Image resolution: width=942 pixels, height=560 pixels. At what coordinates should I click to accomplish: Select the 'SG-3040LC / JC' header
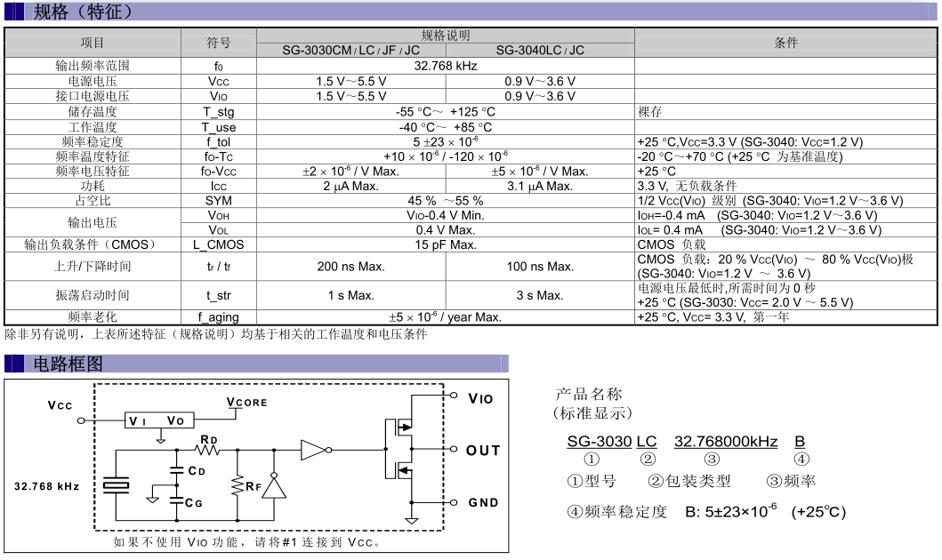pyautogui.click(x=540, y=51)
